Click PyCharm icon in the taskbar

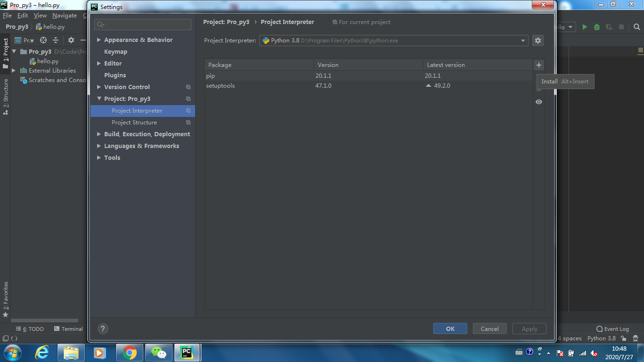pos(187,353)
